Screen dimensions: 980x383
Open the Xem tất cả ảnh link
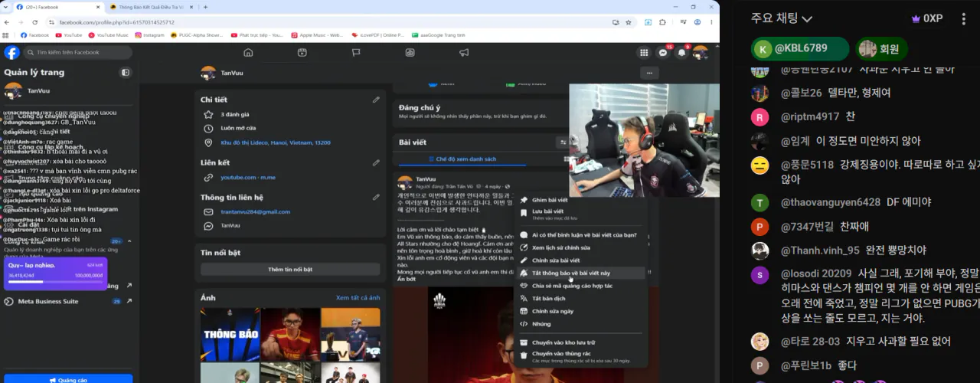pyautogui.click(x=358, y=297)
